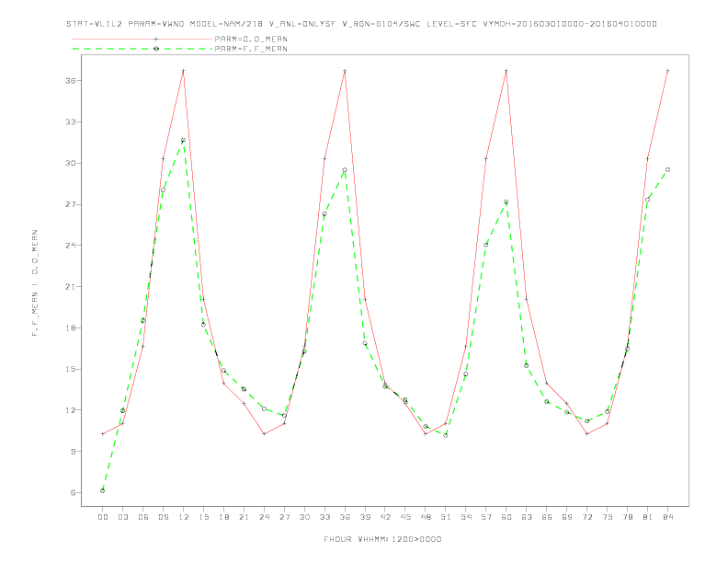
Task: Click the red legend line sample
Action: click(x=142, y=39)
